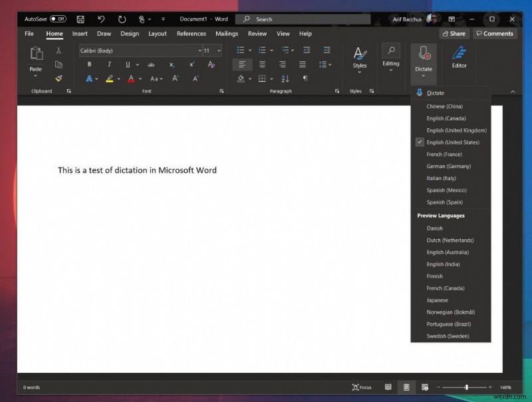
Task: Expand the font color dropdown arrow
Action: (x=140, y=78)
